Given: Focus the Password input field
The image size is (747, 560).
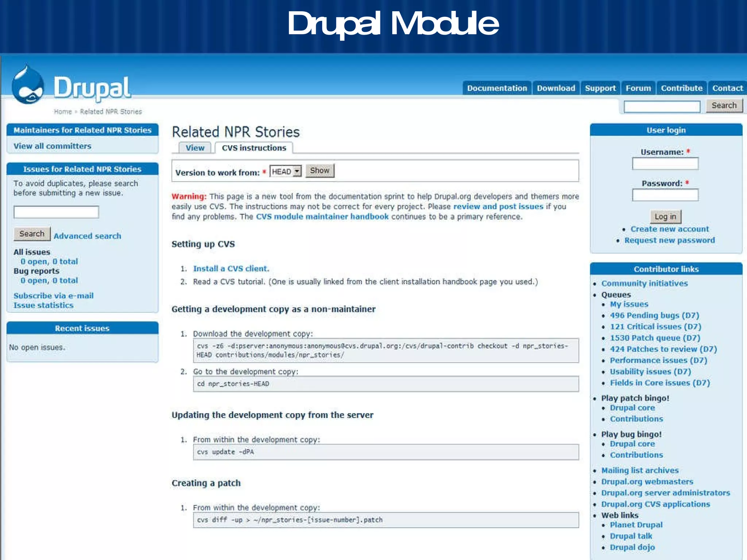Looking at the screenshot, I should [x=665, y=195].
